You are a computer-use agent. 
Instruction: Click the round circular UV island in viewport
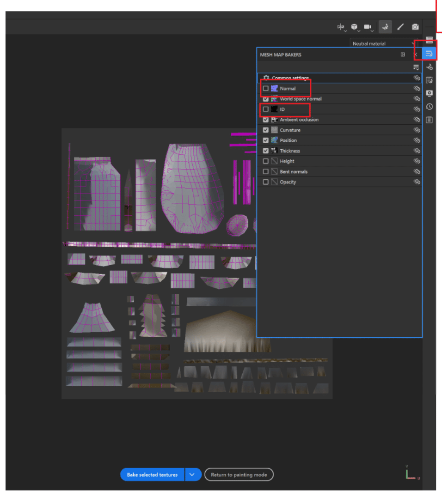237,225
